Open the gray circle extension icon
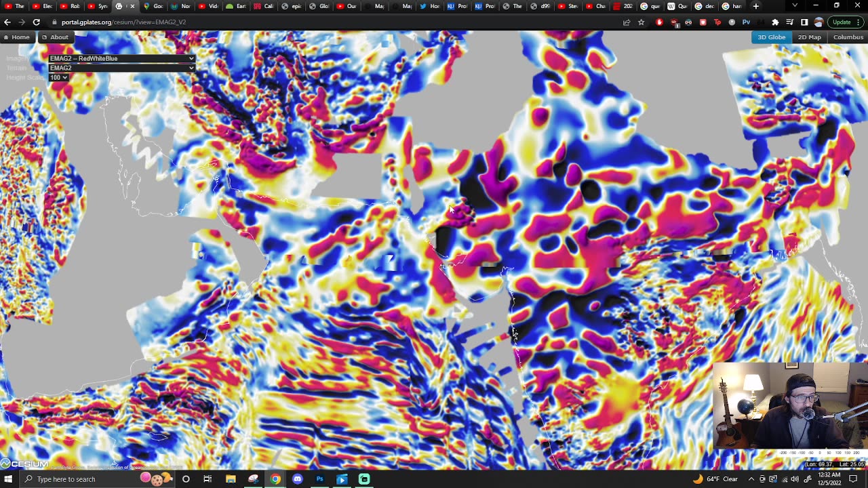 point(732,22)
